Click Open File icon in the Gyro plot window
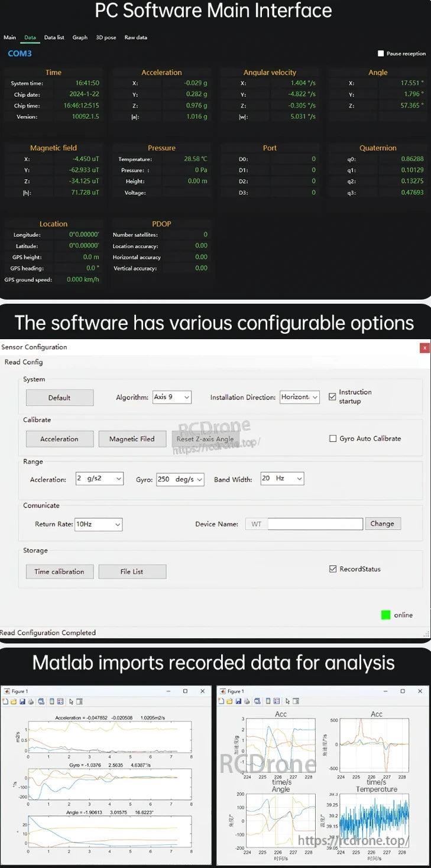This screenshot has width=431, height=868. pyautogui.click(x=14, y=701)
